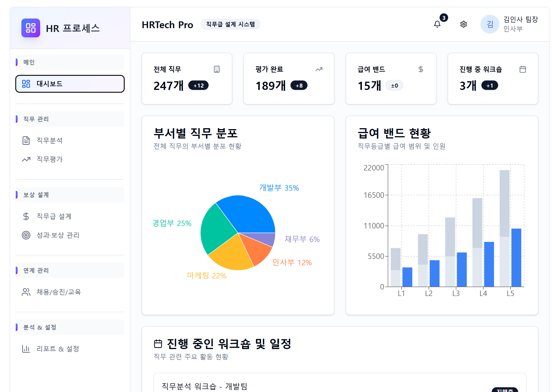The image size is (558, 392).
Task: Click the calendar icon next to 진행 중인 워크숍 heading
Action: coord(158,343)
